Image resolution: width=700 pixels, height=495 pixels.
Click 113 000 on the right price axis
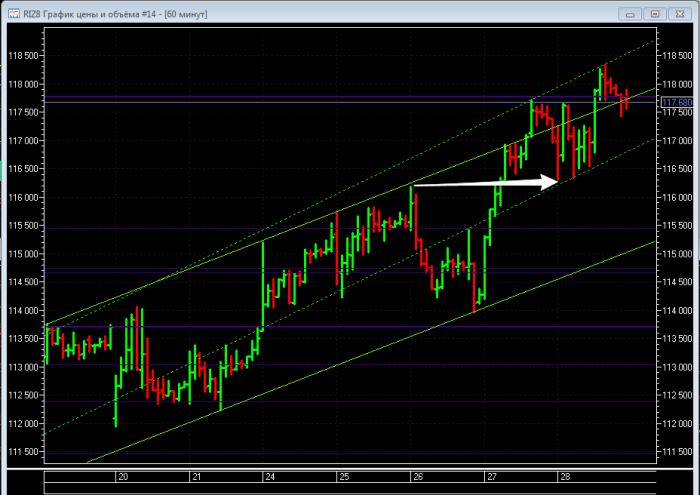677,367
